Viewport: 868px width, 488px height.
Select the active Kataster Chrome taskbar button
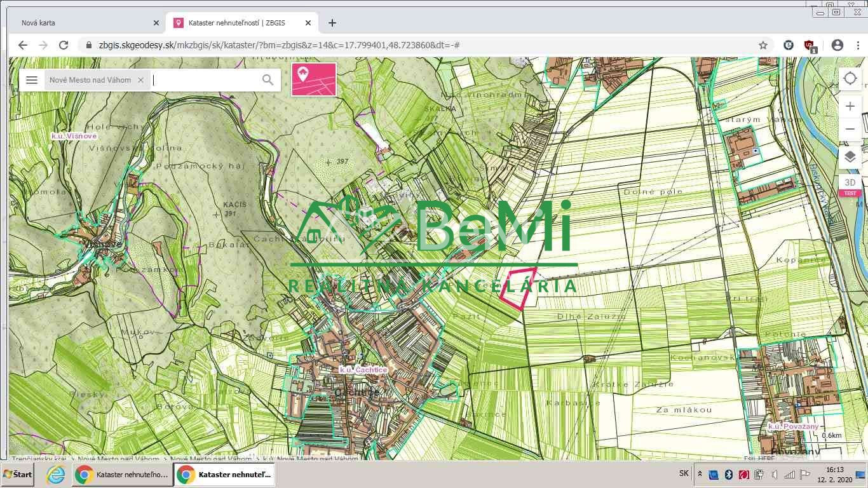coord(224,475)
